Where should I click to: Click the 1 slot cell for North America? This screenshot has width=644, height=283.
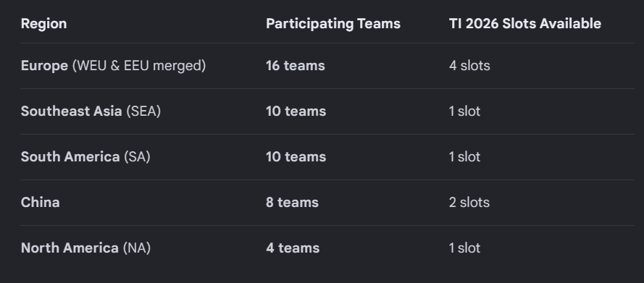coord(464,248)
